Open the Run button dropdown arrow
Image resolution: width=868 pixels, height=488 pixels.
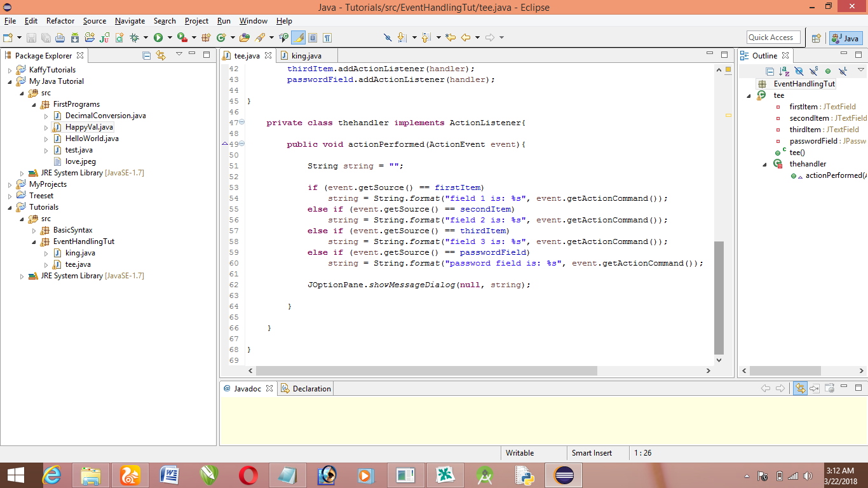tap(170, 38)
